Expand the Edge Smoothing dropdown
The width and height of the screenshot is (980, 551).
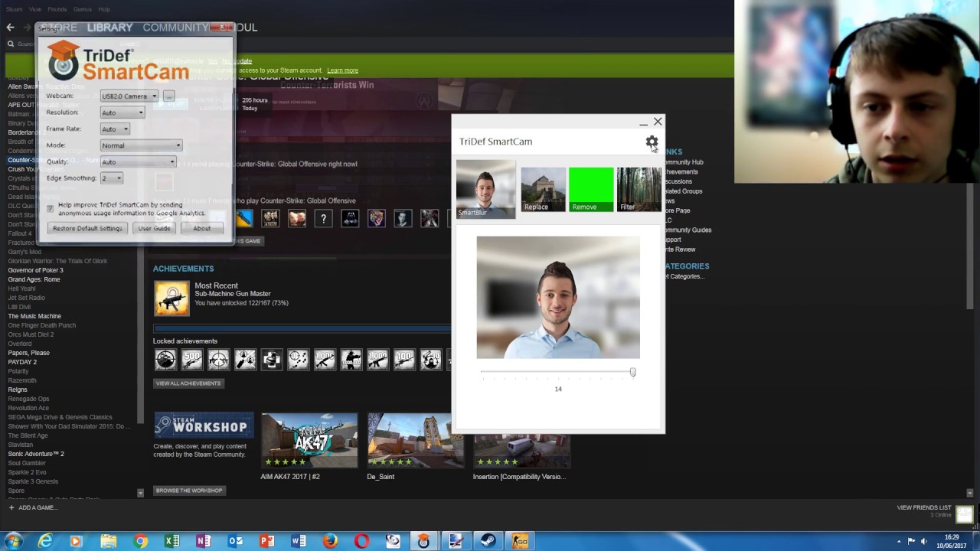pyautogui.click(x=112, y=178)
